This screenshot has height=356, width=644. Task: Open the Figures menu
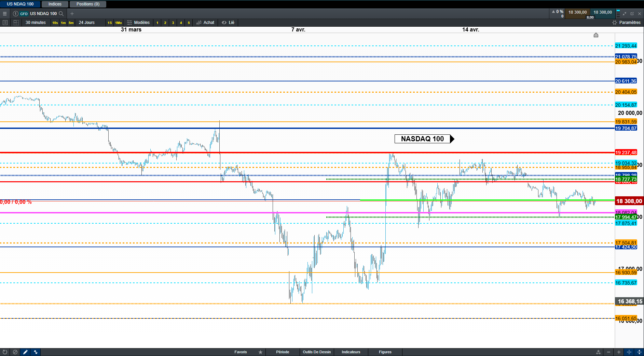click(x=385, y=352)
